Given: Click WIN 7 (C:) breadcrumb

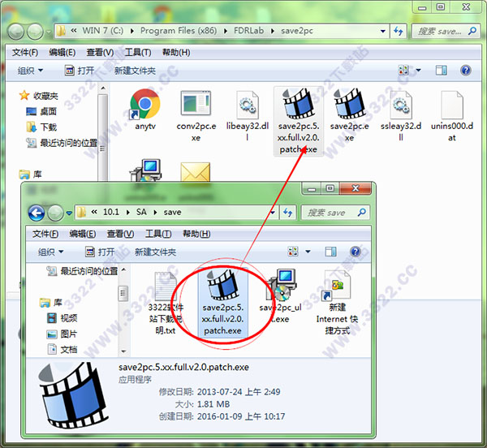Looking at the screenshot, I should point(103,31).
